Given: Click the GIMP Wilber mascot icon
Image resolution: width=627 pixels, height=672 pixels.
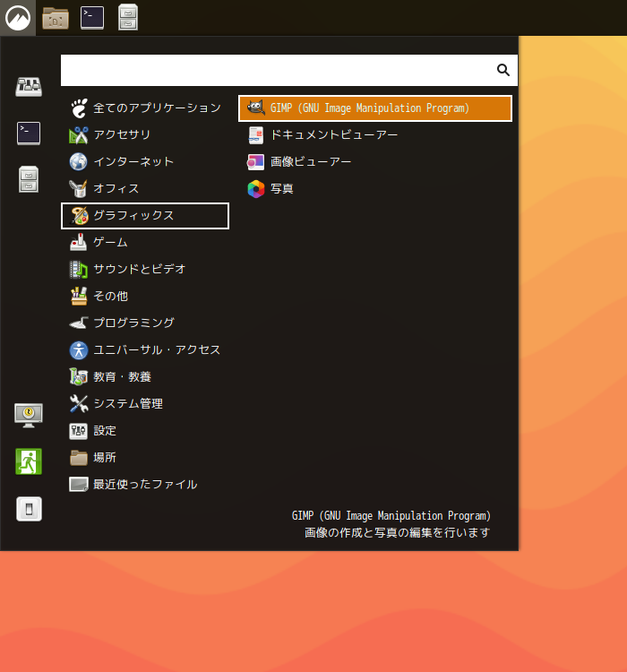Looking at the screenshot, I should point(256,108).
